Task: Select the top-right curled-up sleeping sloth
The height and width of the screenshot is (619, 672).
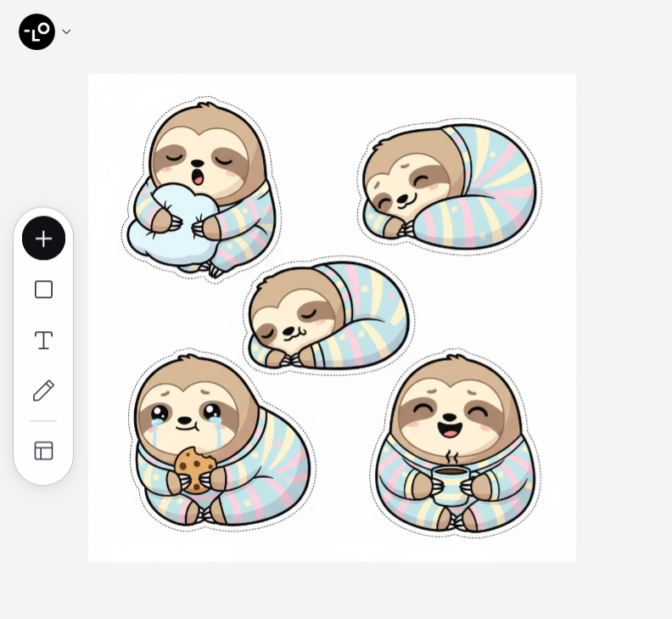Action: coord(448,187)
